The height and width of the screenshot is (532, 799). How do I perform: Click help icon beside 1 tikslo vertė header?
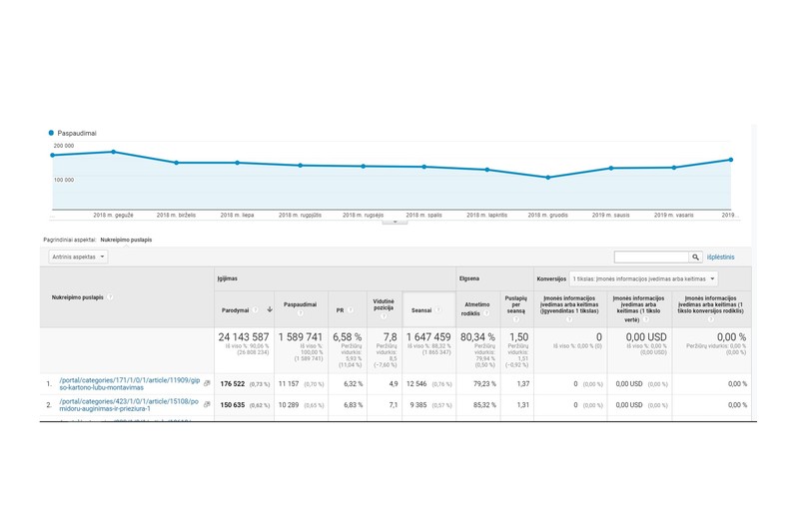click(645, 319)
